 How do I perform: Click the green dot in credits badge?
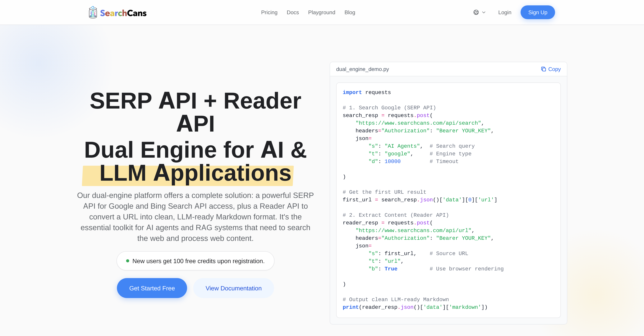click(128, 261)
